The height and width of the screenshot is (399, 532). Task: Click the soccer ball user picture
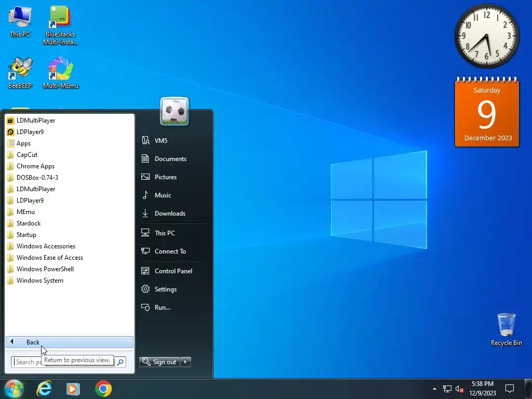[175, 111]
